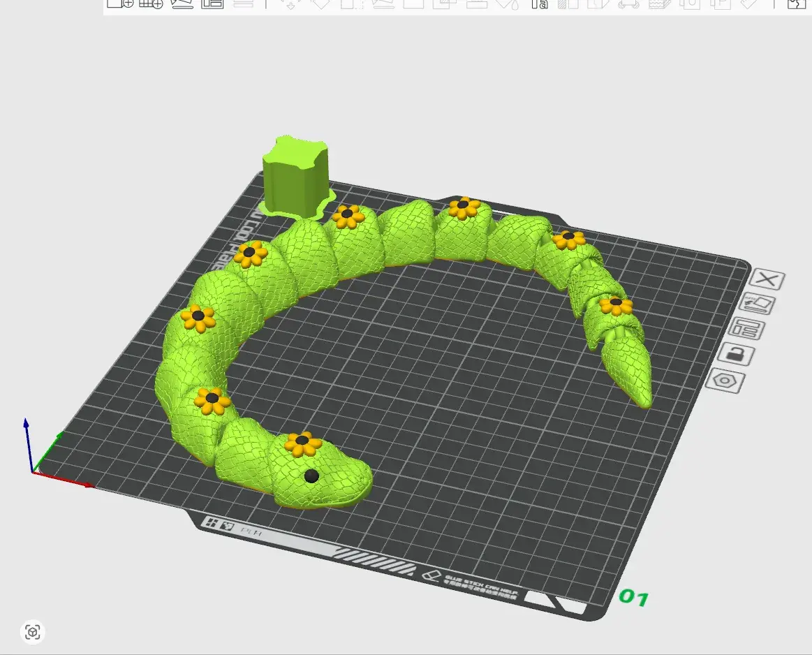This screenshot has width=812, height=655.
Task: Toggle the plate lock icon
Action: [736, 355]
